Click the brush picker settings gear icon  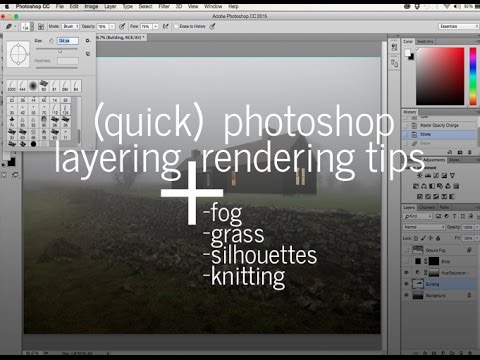tap(88, 41)
